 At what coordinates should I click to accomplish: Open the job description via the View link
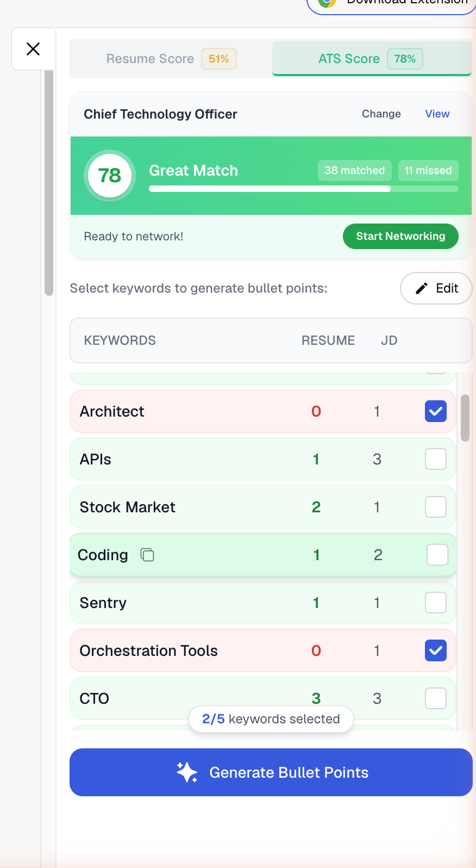tap(437, 114)
